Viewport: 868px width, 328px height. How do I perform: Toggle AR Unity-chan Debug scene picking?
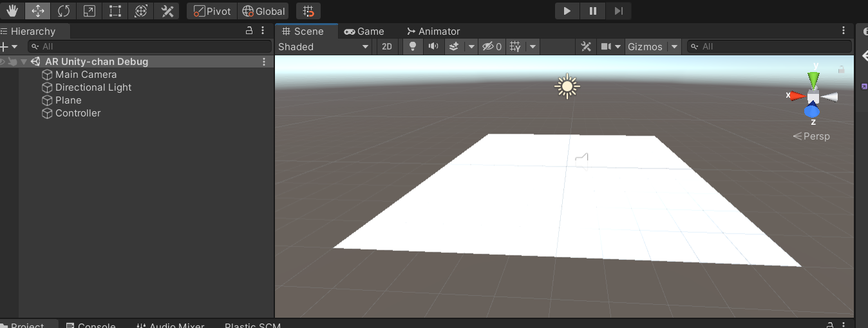coord(13,62)
